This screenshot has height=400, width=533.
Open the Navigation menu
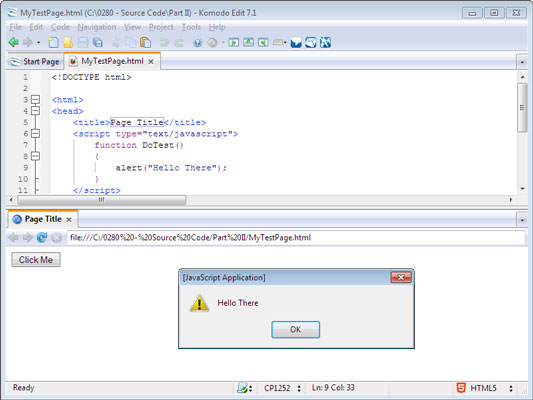(x=97, y=27)
